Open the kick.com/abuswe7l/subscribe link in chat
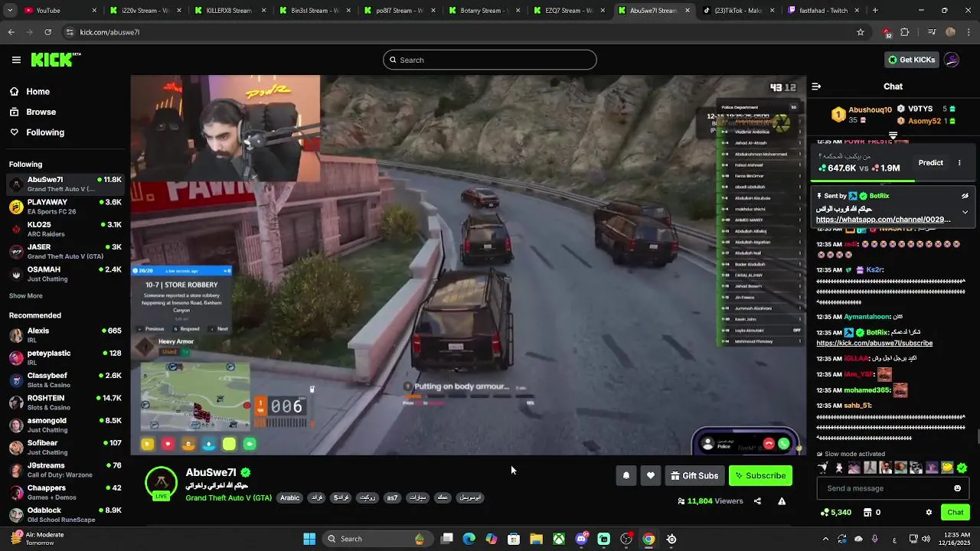Image resolution: width=980 pixels, height=551 pixels. (874, 344)
